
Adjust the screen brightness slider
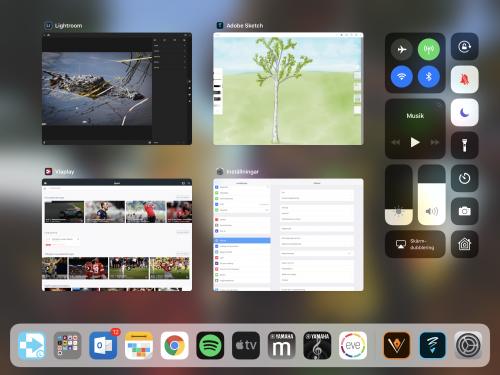pos(399,195)
